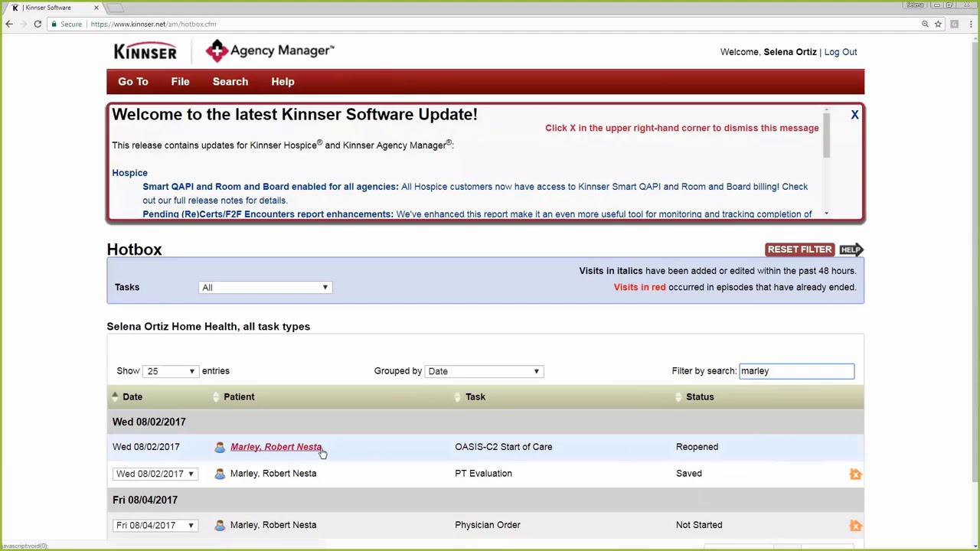Click the Saved status text
The image size is (980, 551).
[x=689, y=474]
